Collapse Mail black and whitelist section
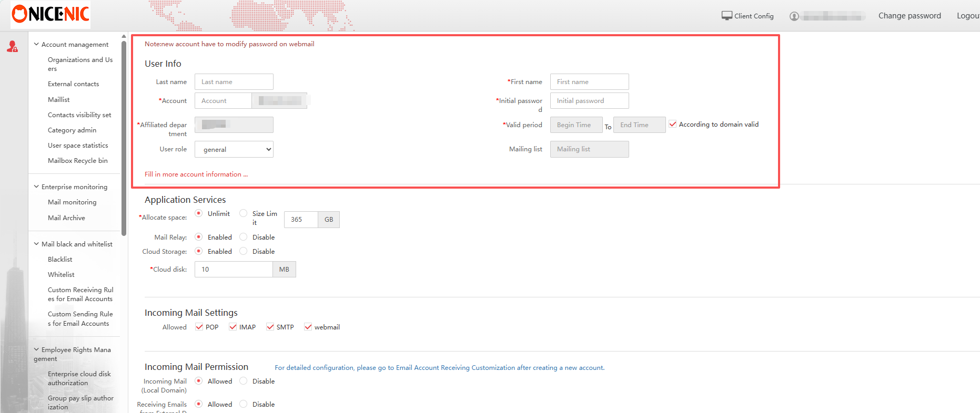 click(x=36, y=244)
